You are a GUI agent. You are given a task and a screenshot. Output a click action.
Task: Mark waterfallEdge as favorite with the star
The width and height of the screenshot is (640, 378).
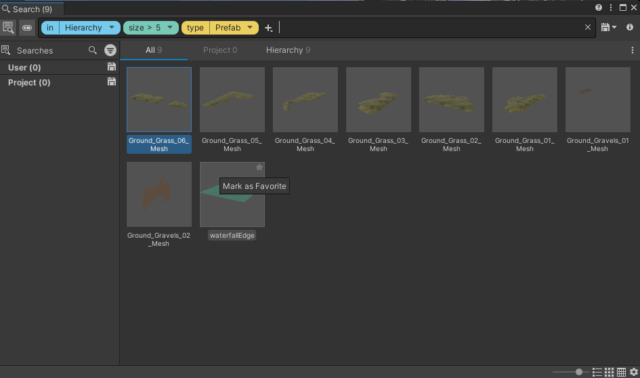click(259, 167)
